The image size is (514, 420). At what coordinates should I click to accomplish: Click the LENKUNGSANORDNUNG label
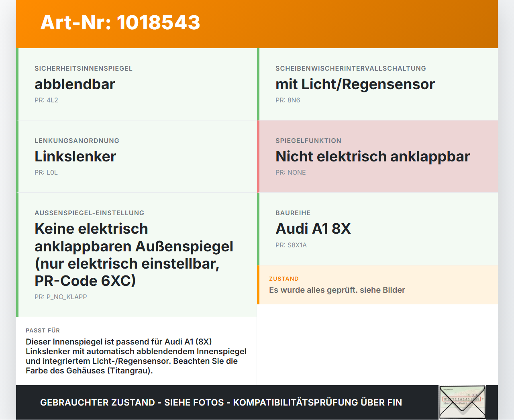click(x=77, y=141)
